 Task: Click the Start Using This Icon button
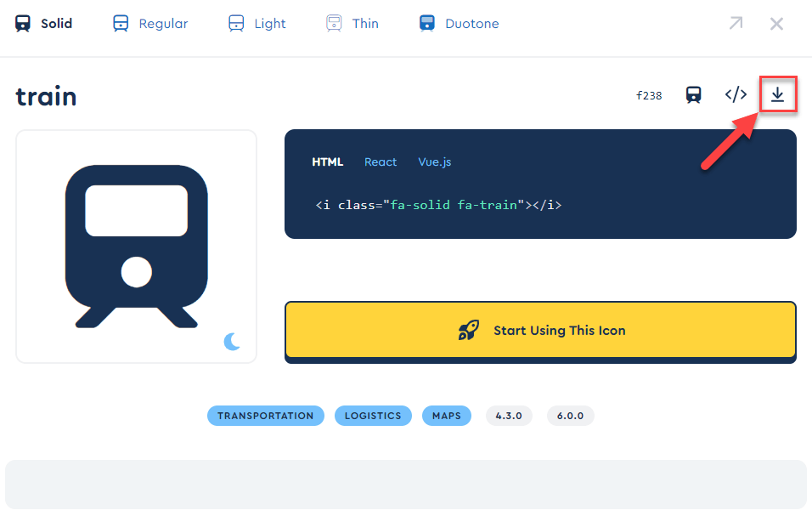tap(540, 331)
